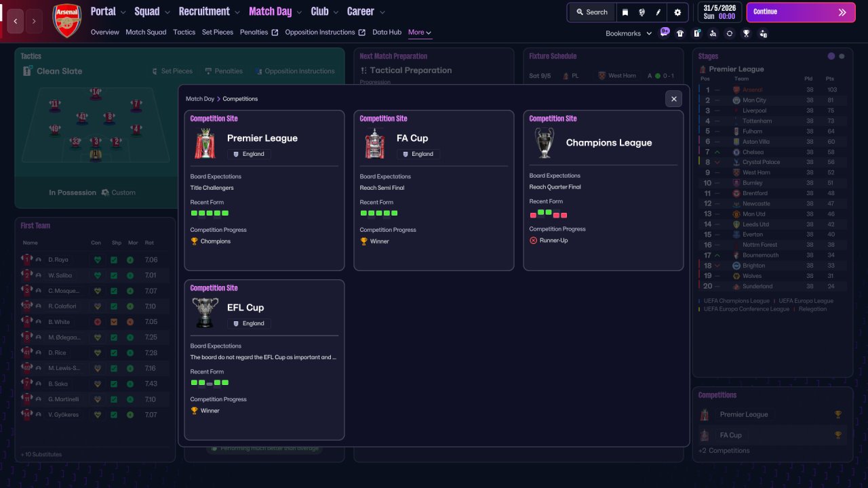Screen dimensions: 868x488
Task: Go to the Set Pieces tab
Action: click(218, 33)
